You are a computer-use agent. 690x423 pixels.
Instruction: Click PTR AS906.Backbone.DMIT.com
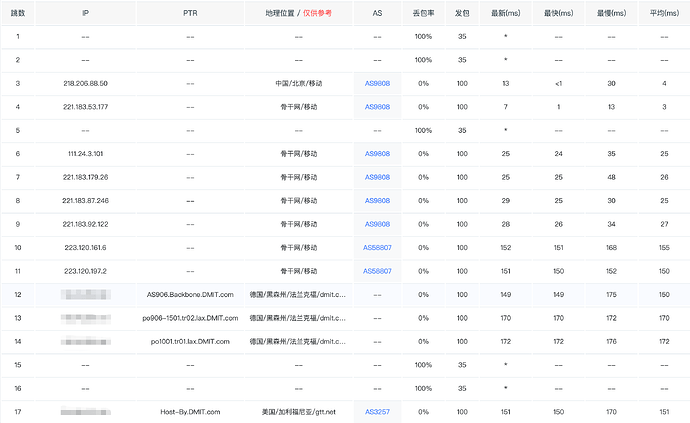190,294
